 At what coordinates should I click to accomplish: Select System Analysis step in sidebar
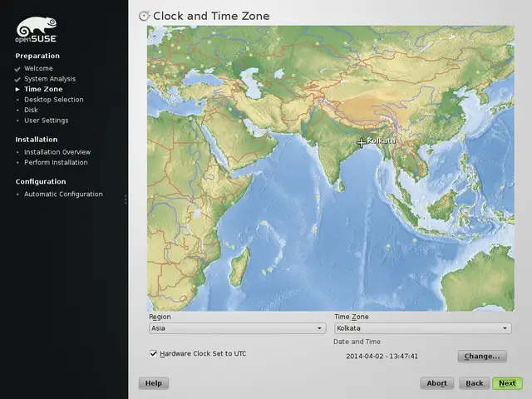click(x=50, y=79)
